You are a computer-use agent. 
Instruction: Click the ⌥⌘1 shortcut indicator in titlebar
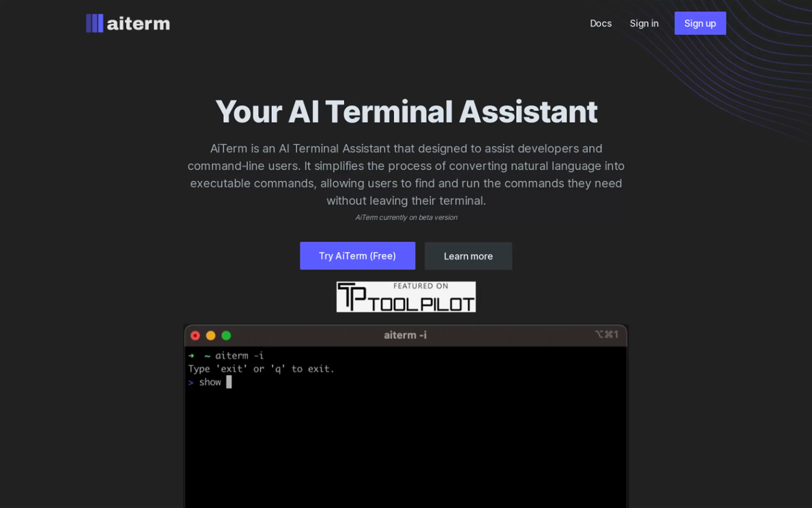click(x=607, y=335)
